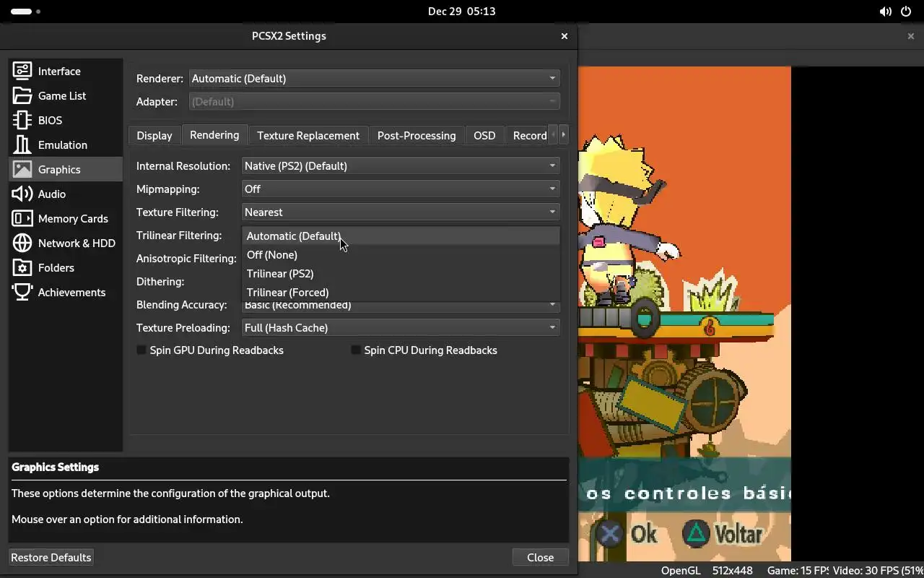Switch to the Display tab
This screenshot has width=924, height=578.
tap(154, 135)
